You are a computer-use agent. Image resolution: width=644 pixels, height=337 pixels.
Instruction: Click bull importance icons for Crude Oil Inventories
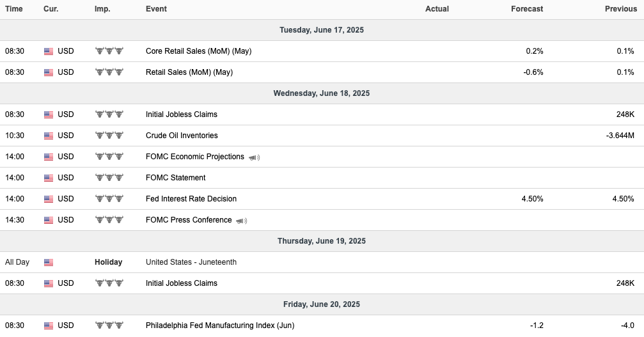[109, 135]
